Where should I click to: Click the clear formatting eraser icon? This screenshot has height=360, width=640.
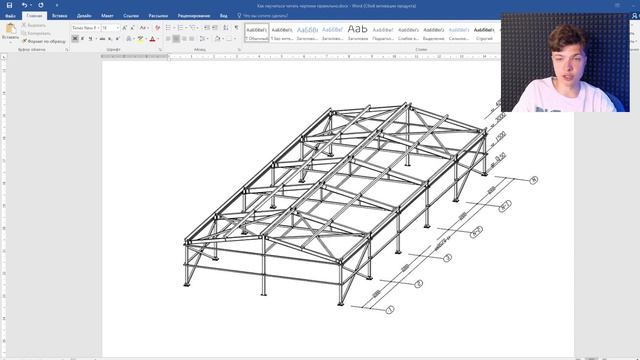coord(158,28)
